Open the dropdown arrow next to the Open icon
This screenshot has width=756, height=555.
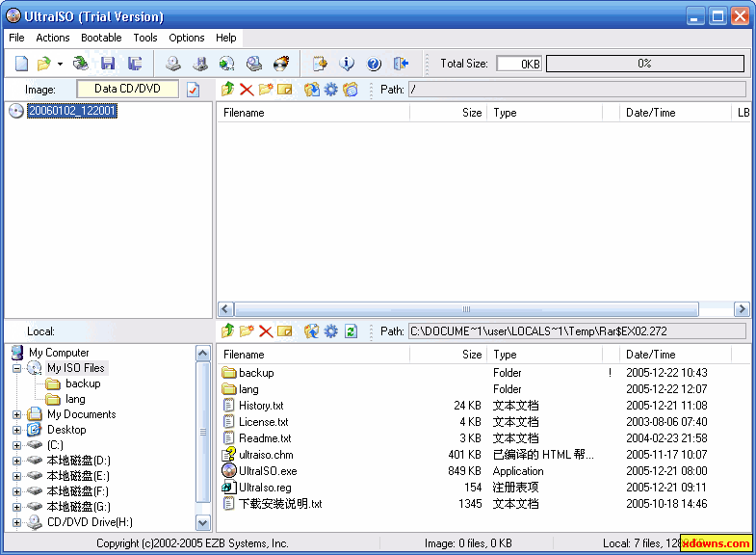60,64
